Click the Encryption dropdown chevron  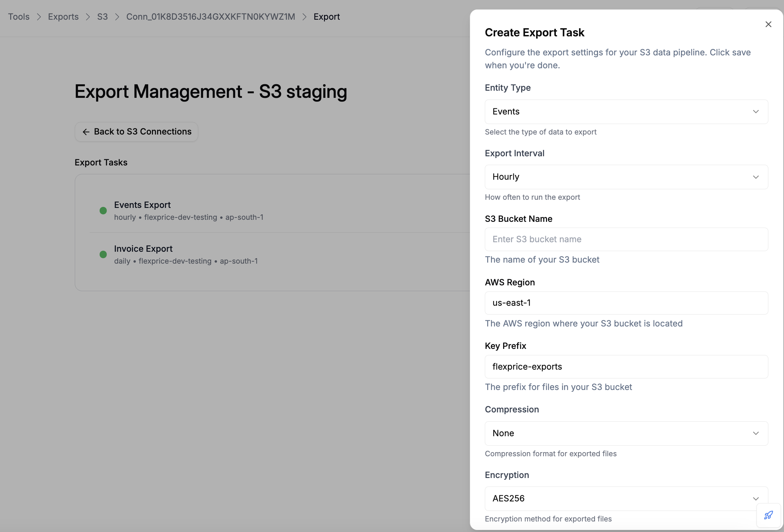[x=756, y=498]
